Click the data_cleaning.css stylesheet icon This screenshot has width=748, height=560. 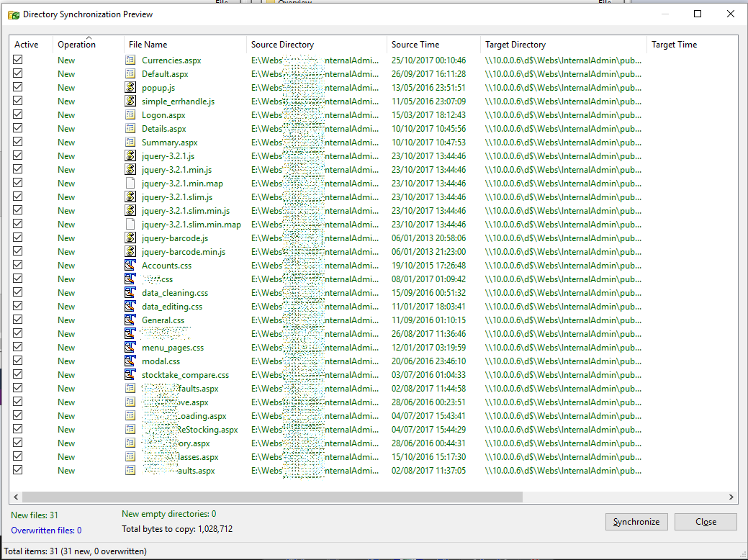pos(130,292)
